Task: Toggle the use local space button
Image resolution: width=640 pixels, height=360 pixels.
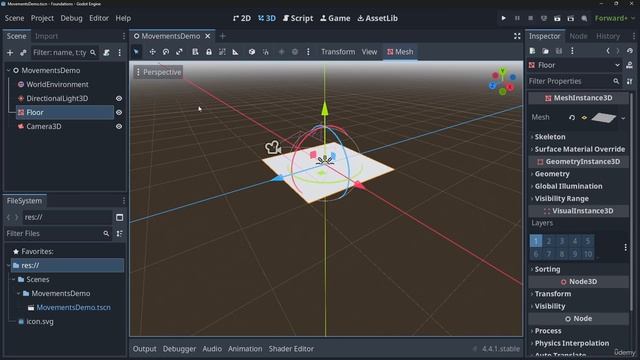Action: point(252,52)
